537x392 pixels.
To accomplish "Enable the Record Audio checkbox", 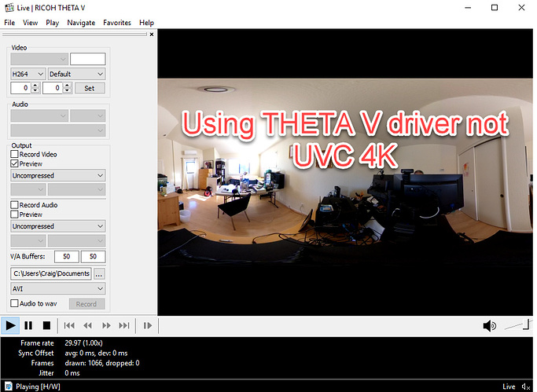I will pos(14,205).
